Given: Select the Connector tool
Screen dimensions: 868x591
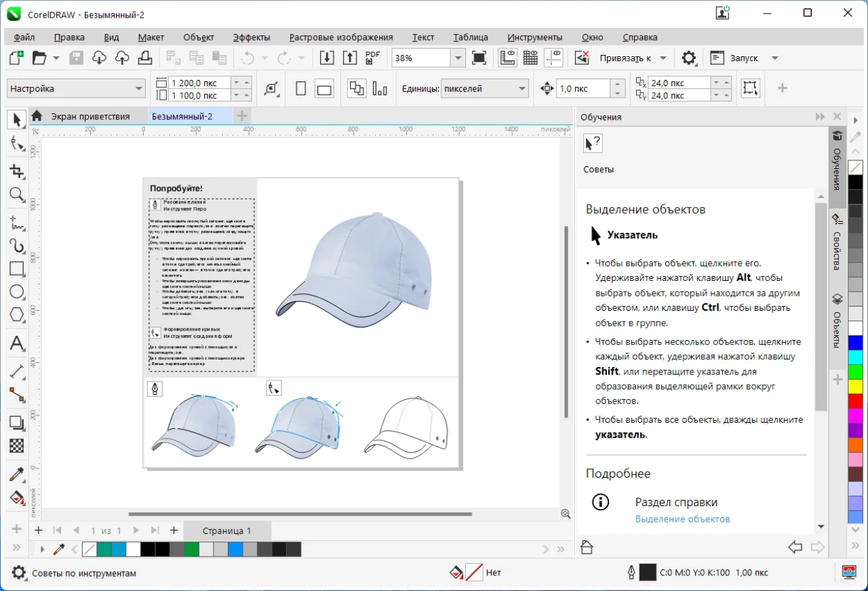Looking at the screenshot, I should point(17,395).
